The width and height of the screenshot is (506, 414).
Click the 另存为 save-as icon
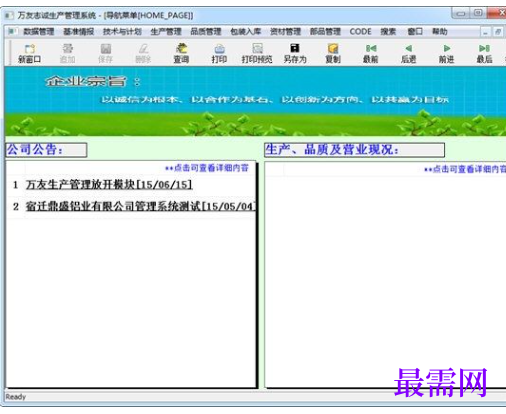(295, 53)
